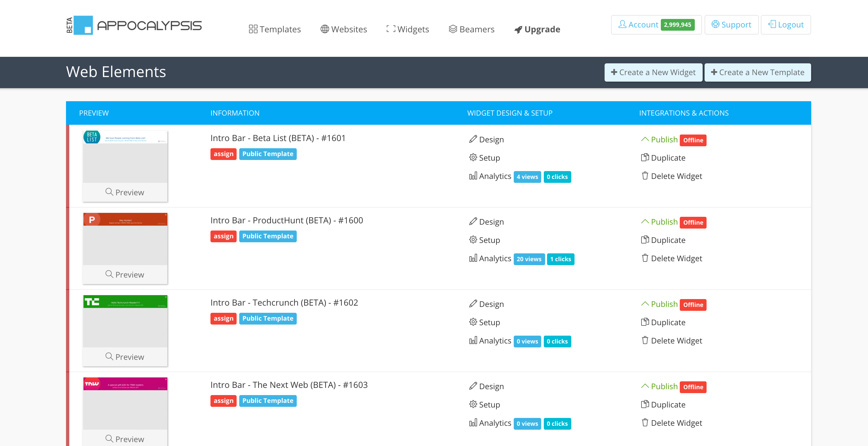Image resolution: width=868 pixels, height=446 pixels.
Task: Click Create a New Widget button
Action: (x=653, y=72)
